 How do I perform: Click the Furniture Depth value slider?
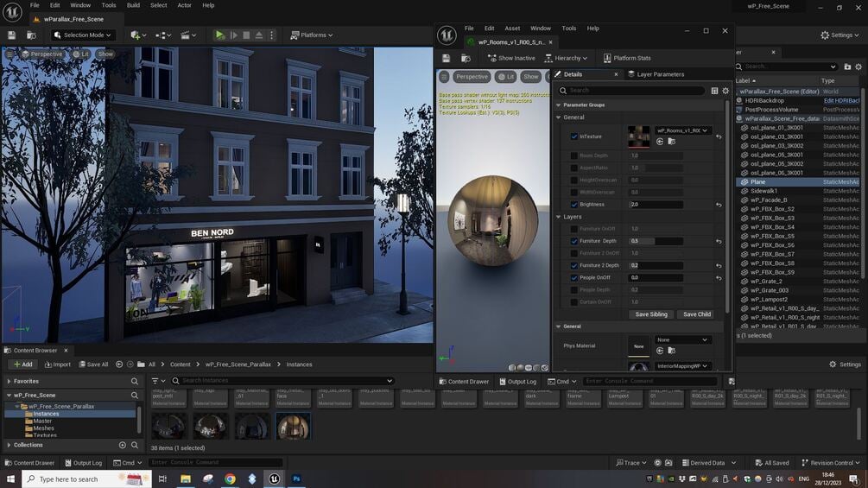655,241
